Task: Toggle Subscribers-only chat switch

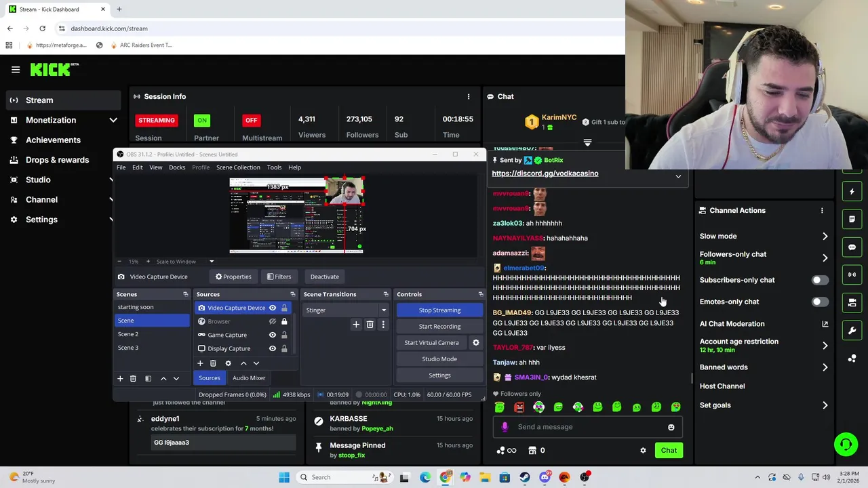Action: coord(819,280)
